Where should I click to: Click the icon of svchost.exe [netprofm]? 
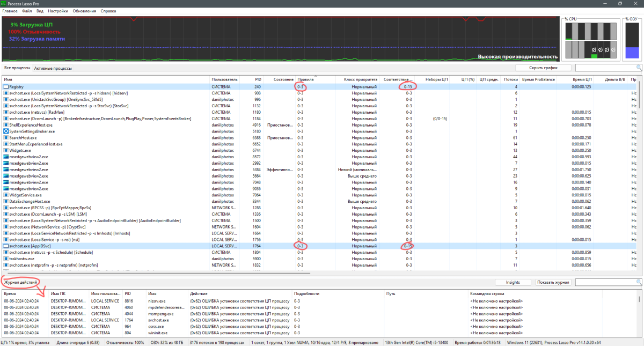click(6, 265)
